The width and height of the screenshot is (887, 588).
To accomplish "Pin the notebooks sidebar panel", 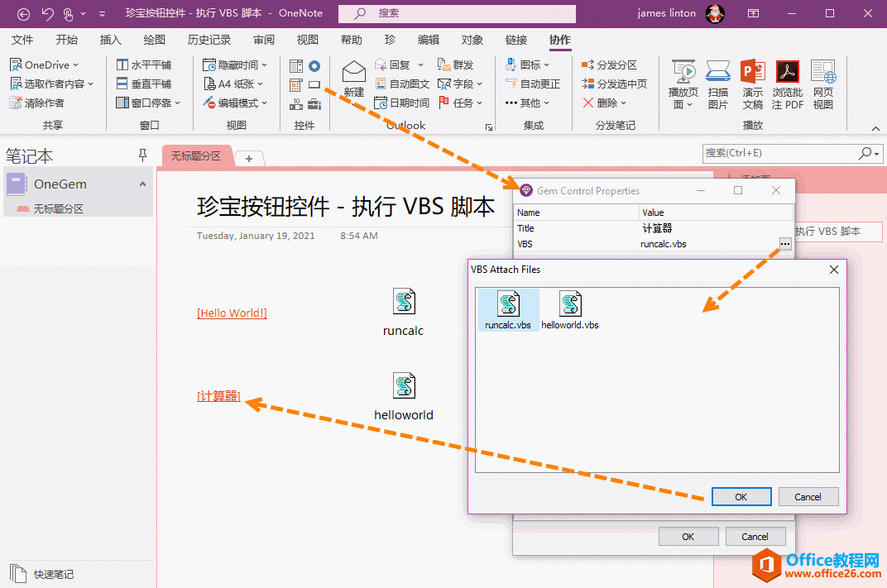I will (x=143, y=155).
